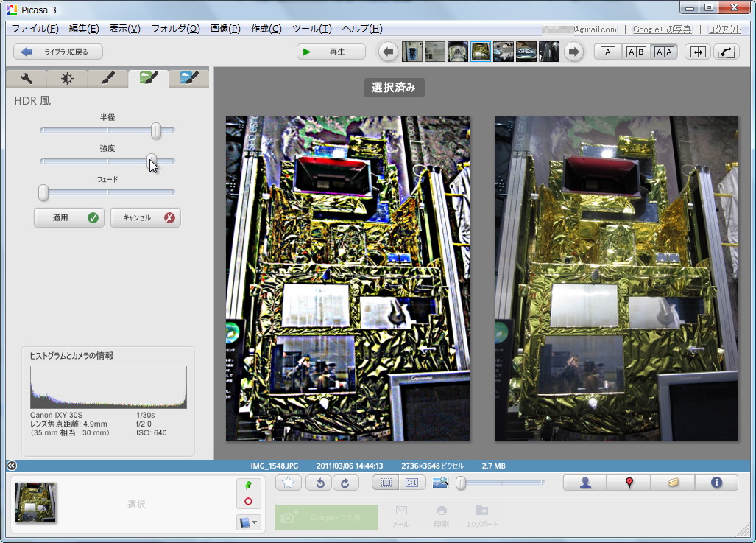Screen dimensions: 756x543
Task: Open the ツール(T) menu
Action: click(311, 29)
